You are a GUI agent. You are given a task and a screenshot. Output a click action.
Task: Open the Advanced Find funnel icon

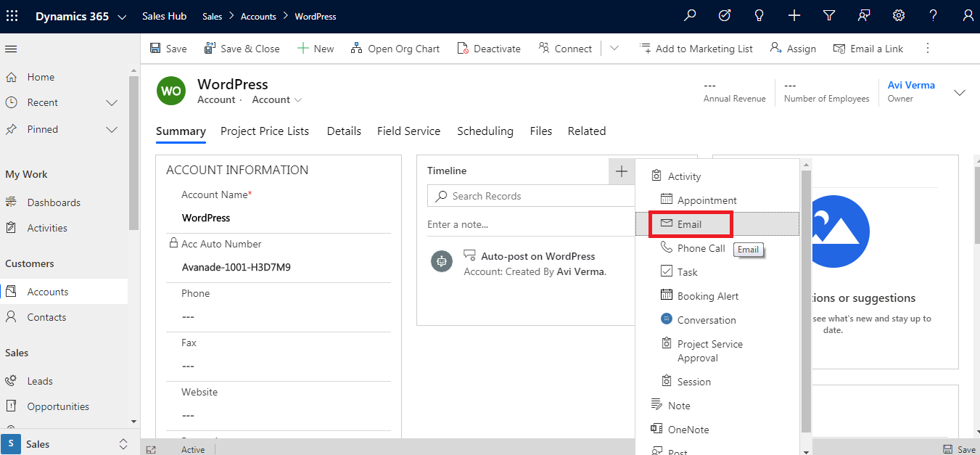click(x=828, y=15)
